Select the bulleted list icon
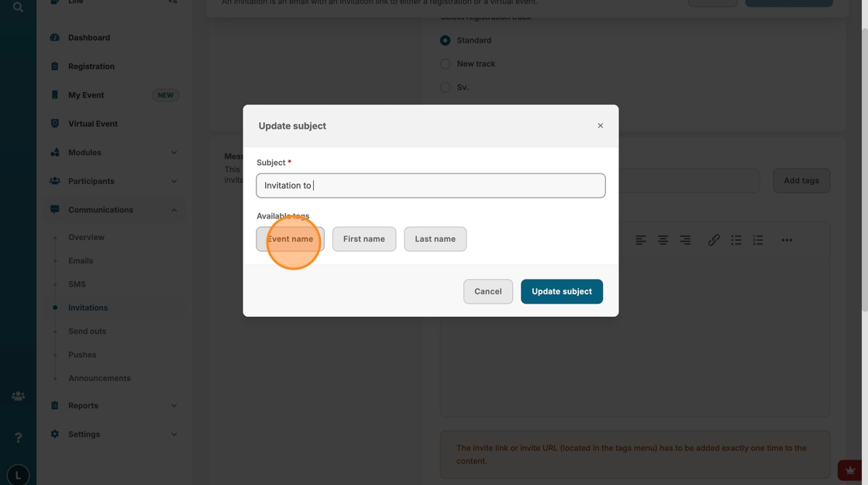 736,240
